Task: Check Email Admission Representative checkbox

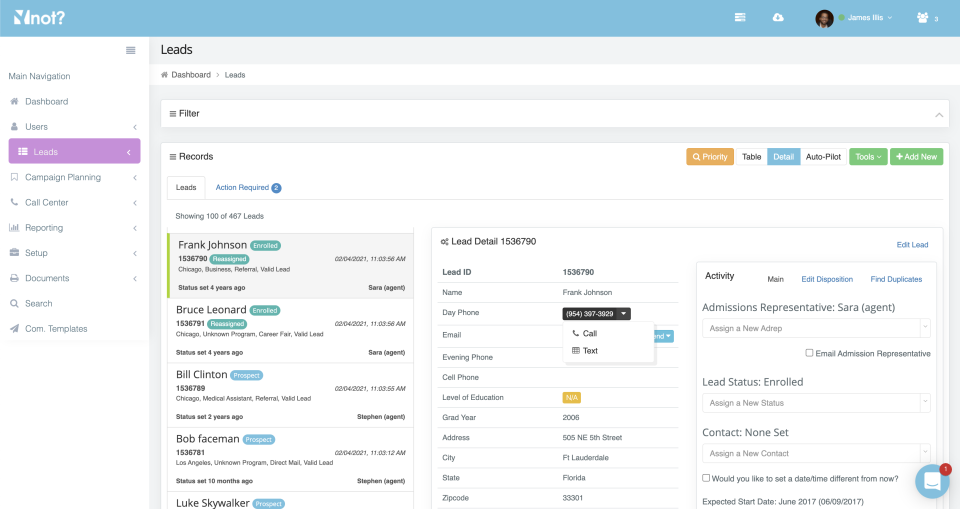Action: pyautogui.click(x=809, y=353)
